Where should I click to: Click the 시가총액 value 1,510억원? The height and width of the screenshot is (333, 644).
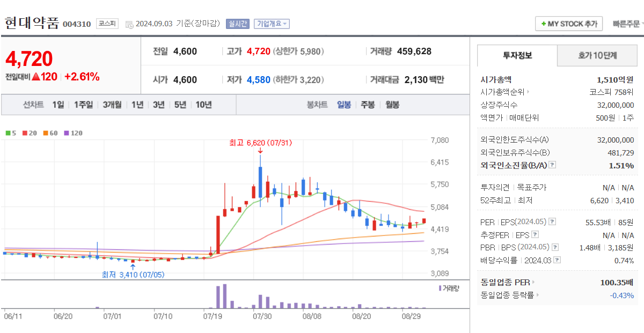coord(615,79)
